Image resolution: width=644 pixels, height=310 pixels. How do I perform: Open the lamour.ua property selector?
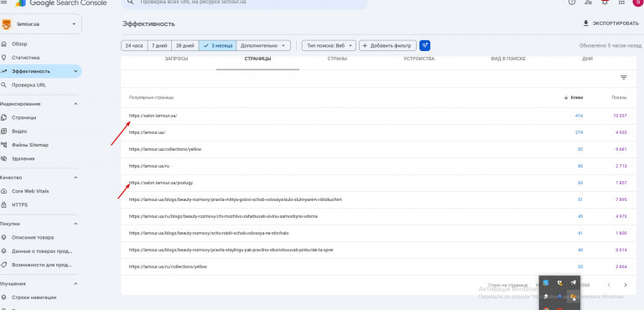[x=40, y=24]
